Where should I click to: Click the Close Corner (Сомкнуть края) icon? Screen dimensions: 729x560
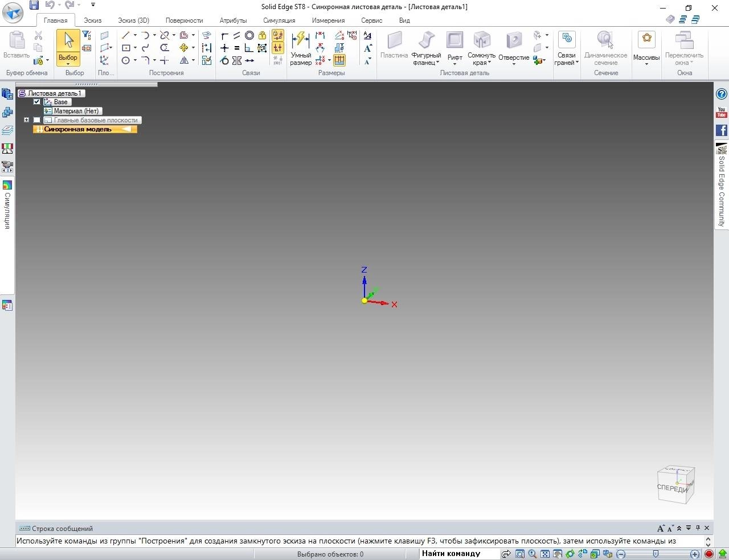click(x=482, y=40)
